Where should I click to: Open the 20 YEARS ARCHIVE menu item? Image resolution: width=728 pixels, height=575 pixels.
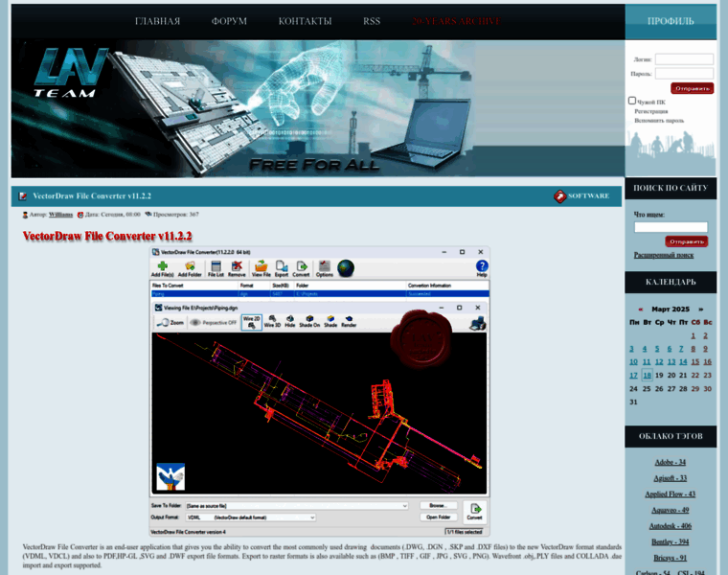coord(456,21)
